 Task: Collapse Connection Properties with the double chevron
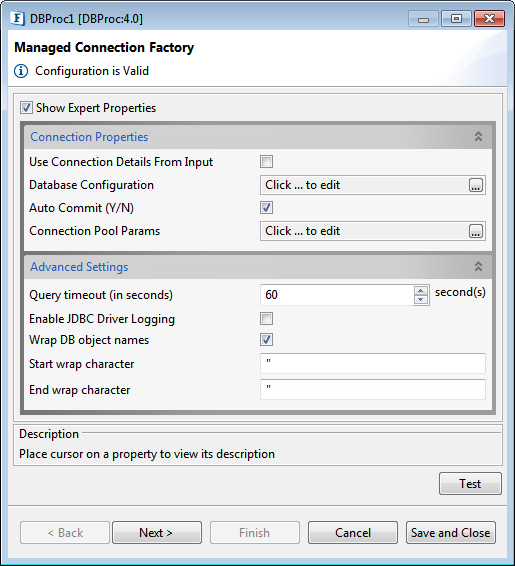coord(478,136)
